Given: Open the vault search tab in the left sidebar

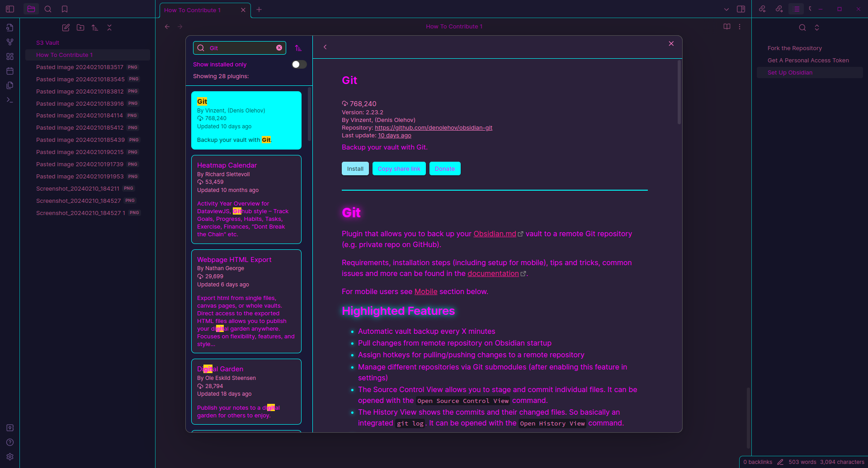Looking at the screenshot, I should click(x=48, y=9).
